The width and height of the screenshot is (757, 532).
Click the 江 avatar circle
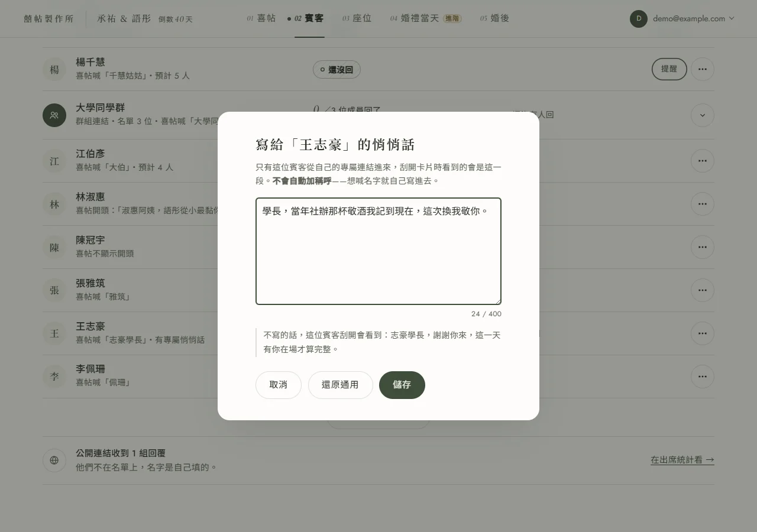[54, 161]
